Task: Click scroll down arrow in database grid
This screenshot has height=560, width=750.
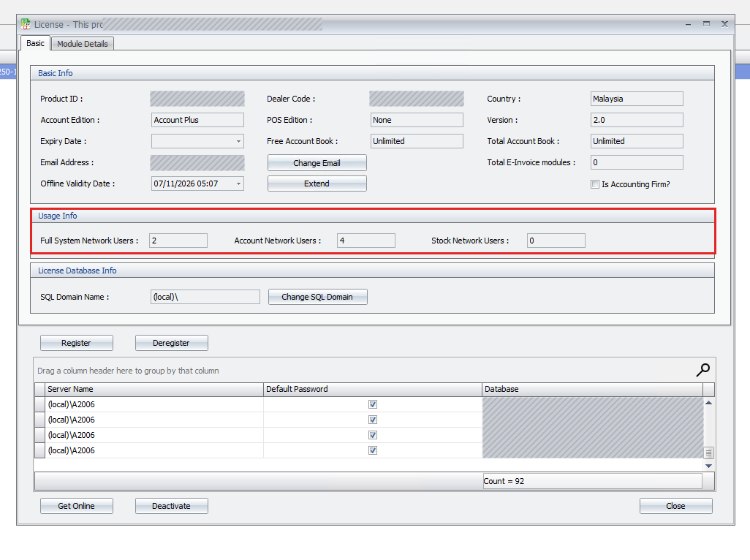Action: pyautogui.click(x=709, y=466)
